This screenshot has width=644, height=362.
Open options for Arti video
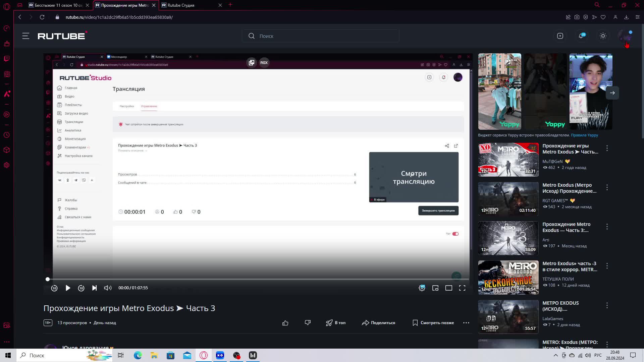(607, 227)
